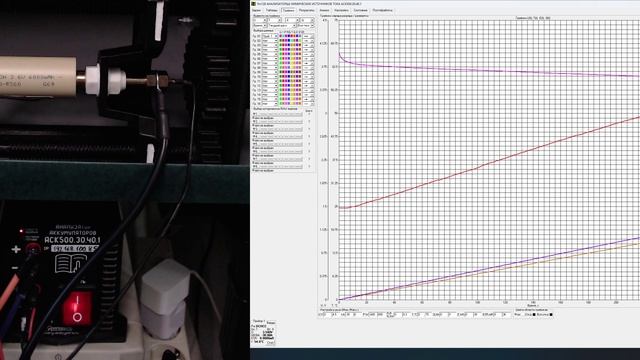Open the source dropdown for row Гр 09
This screenshot has height=360, width=640.
click(270, 72)
